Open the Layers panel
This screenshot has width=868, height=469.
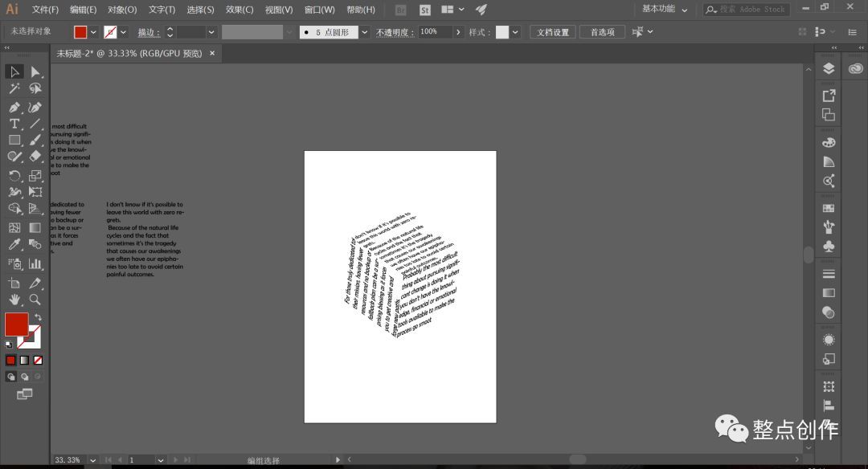[829, 68]
